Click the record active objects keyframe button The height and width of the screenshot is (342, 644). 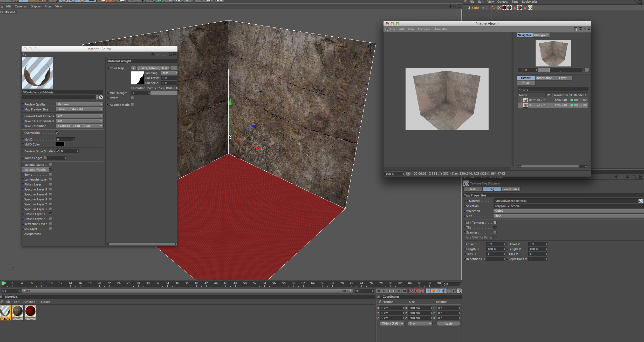pos(411,291)
